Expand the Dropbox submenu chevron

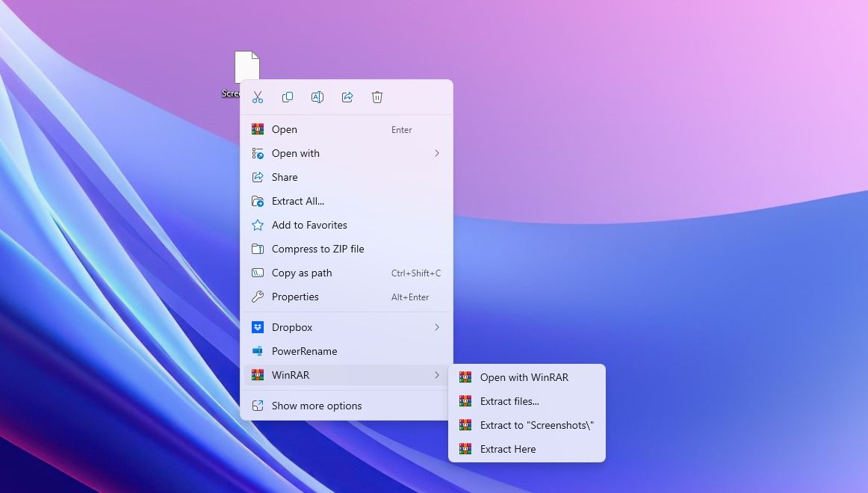(437, 327)
